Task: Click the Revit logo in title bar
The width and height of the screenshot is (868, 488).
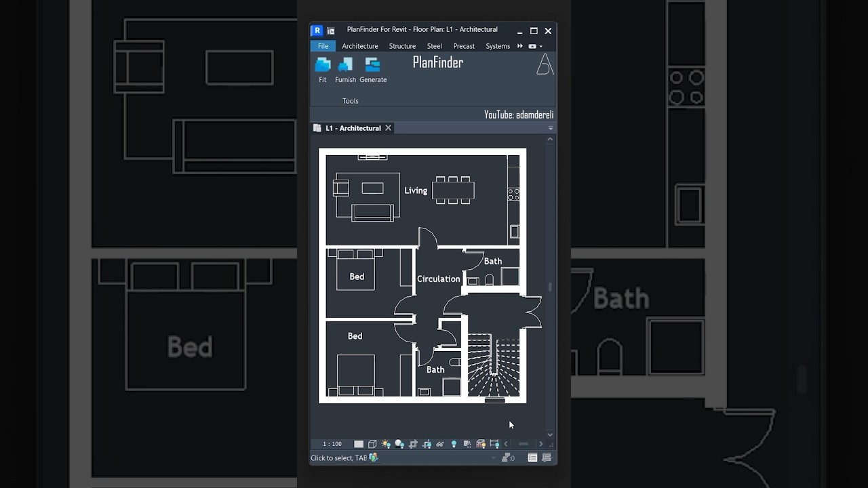Action: [317, 30]
